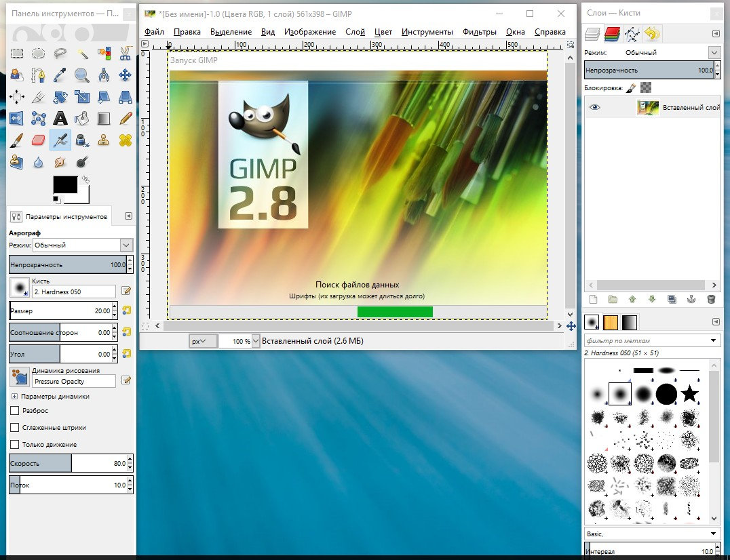This screenshot has height=560, width=730.
Task: Open the Фильтры menu
Action: point(479,32)
